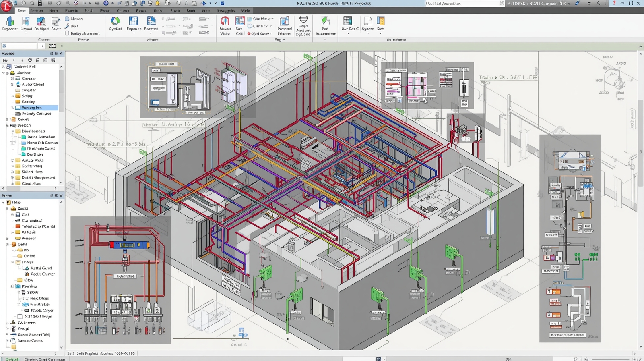Screen dimensions: 644x361
Task: Click the Penmet ribbon tool icon
Action: click(151, 21)
